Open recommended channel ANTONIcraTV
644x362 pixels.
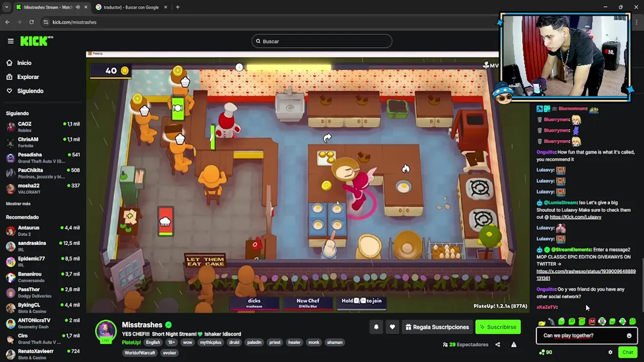tap(43, 323)
